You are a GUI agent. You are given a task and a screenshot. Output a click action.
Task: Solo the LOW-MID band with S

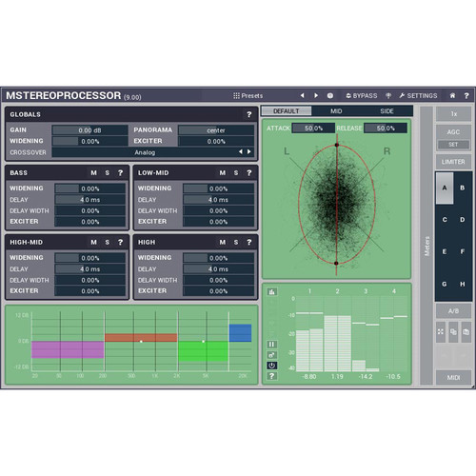pos(236,173)
